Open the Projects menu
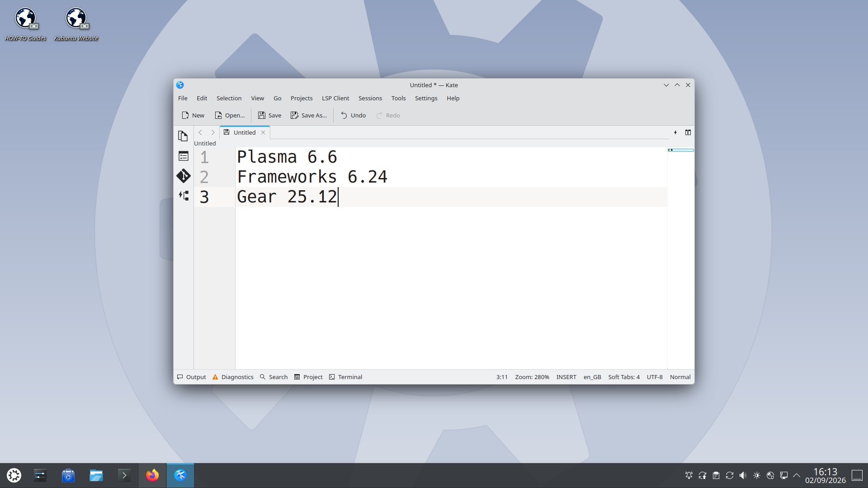 pyautogui.click(x=302, y=98)
